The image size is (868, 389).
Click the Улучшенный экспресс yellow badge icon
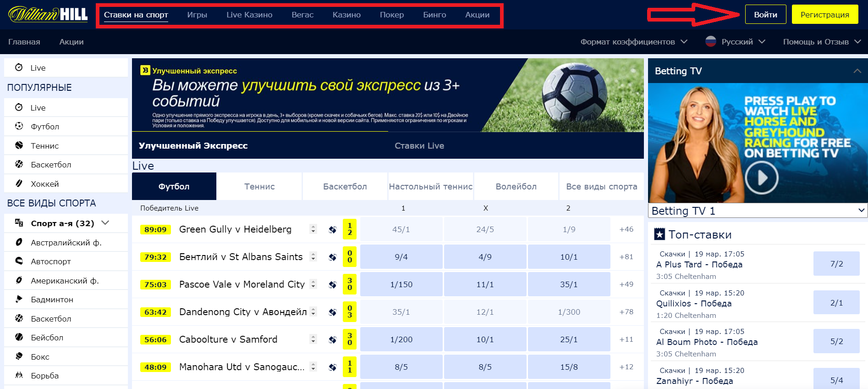click(x=145, y=70)
